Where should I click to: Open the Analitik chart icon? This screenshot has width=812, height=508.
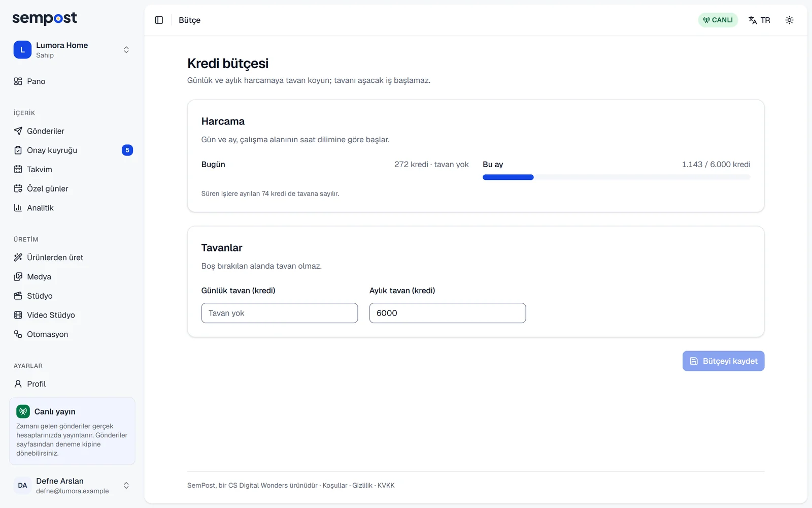[x=18, y=208]
